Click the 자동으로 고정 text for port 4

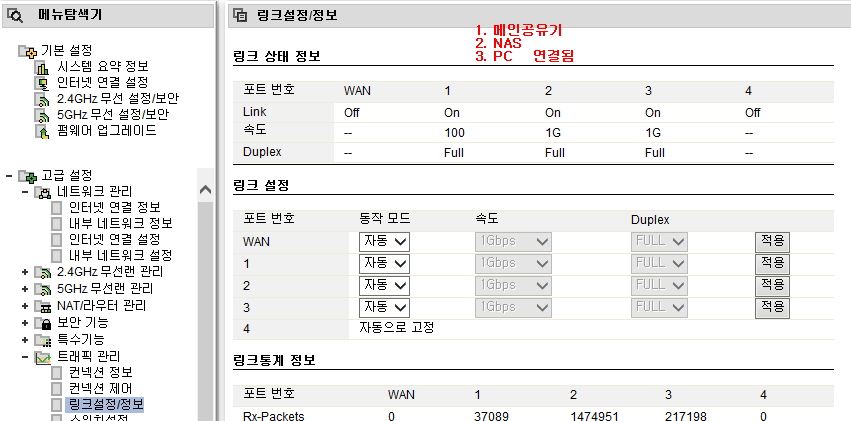coord(397,328)
